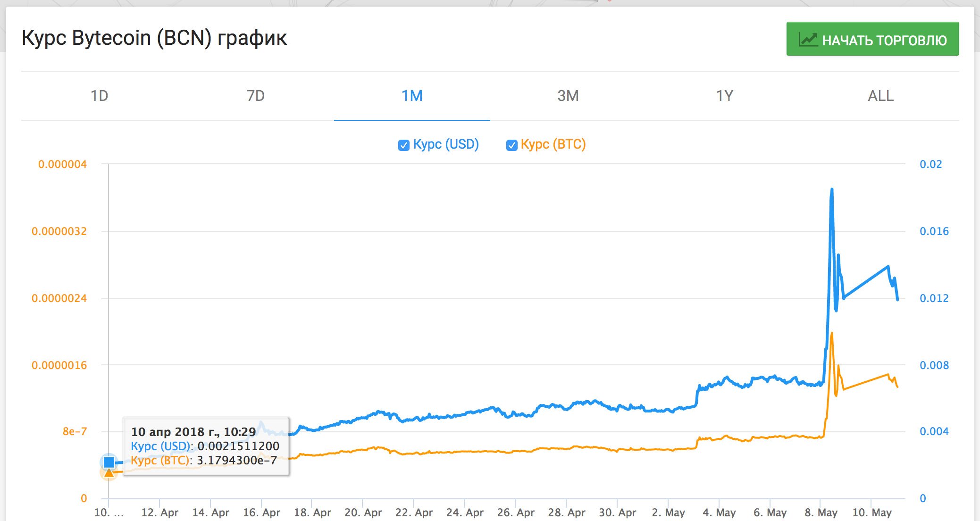Click the 0.0000024 left axis label

(x=59, y=298)
